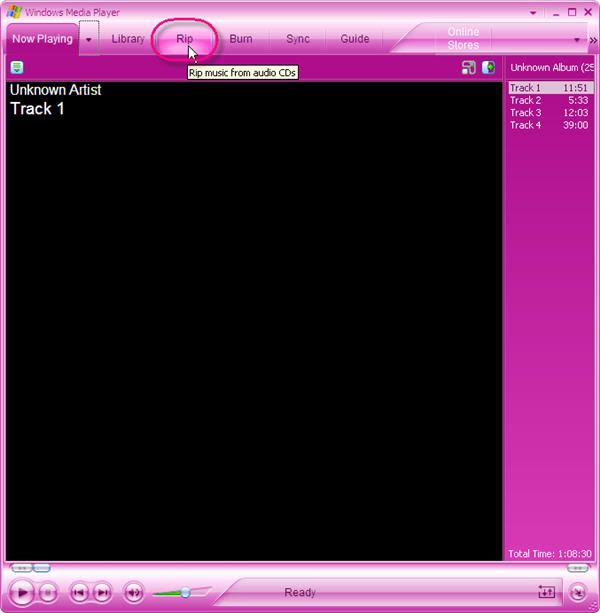Skip ahead with the Next button
This screenshot has height=613, width=600.
(102, 593)
